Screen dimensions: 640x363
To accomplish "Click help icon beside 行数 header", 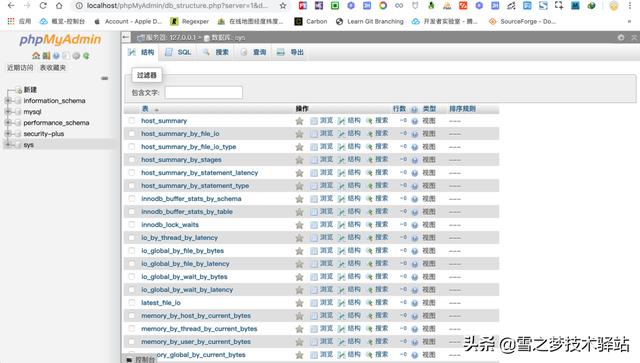I will tap(414, 109).
